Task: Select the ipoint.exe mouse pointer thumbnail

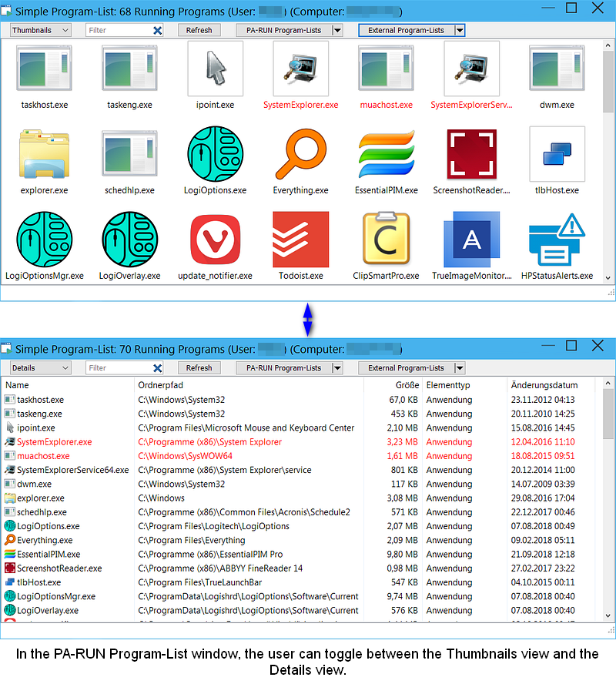Action: [215, 69]
